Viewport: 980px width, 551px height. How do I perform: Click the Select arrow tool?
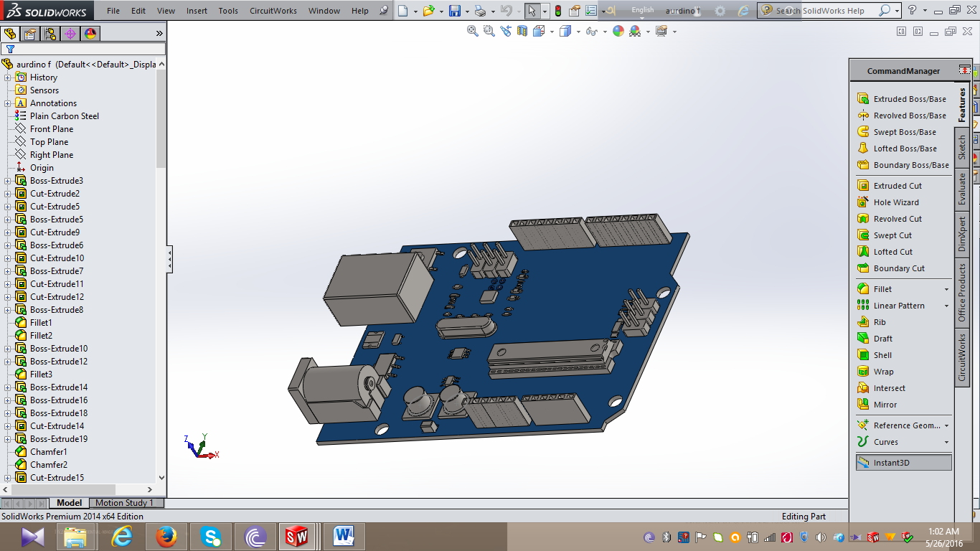(x=531, y=11)
